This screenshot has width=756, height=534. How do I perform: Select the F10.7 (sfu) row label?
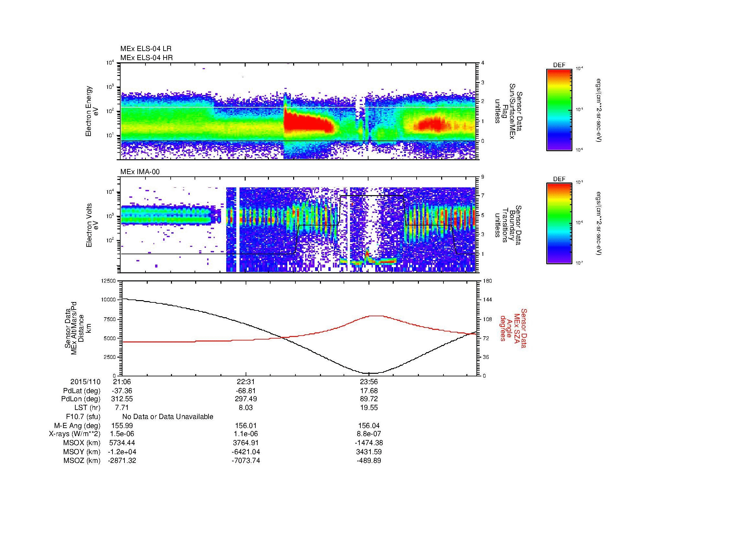pyautogui.click(x=83, y=417)
